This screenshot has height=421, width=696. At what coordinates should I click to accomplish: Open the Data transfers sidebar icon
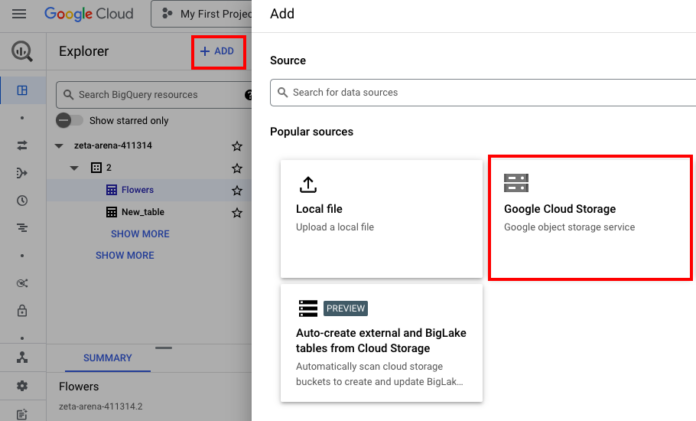[x=22, y=145]
